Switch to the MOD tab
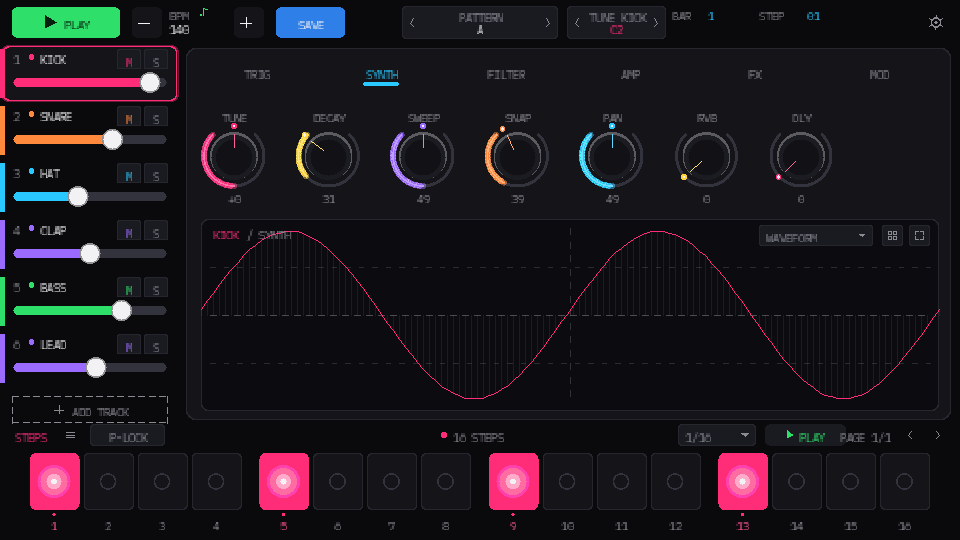Image resolution: width=960 pixels, height=540 pixels. coord(879,75)
